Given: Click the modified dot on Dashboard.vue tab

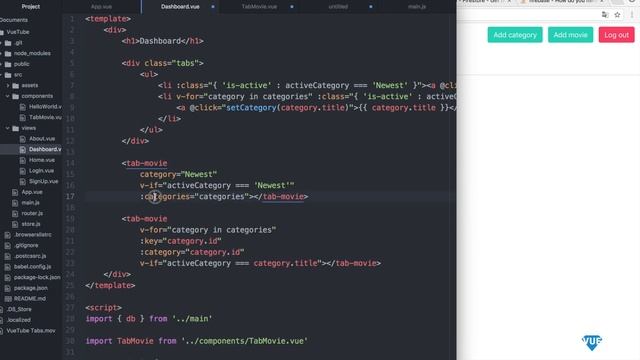Looking at the screenshot, I should (213, 7).
